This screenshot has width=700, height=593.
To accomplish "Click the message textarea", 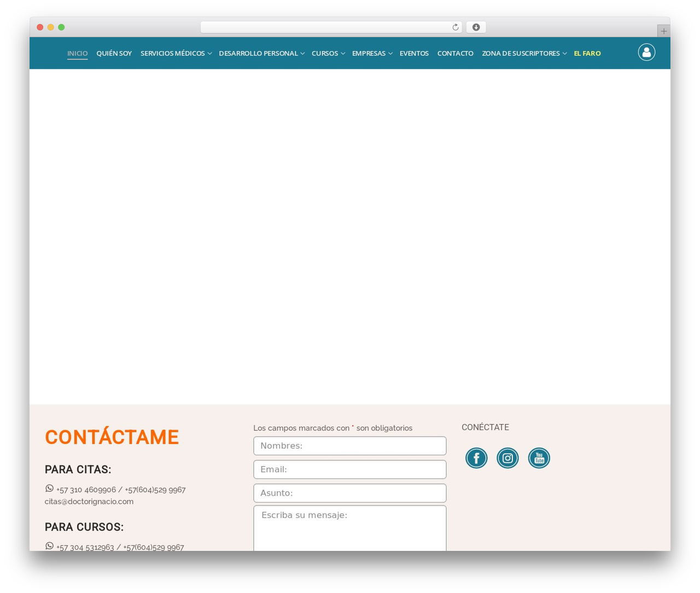I will tap(350, 528).
